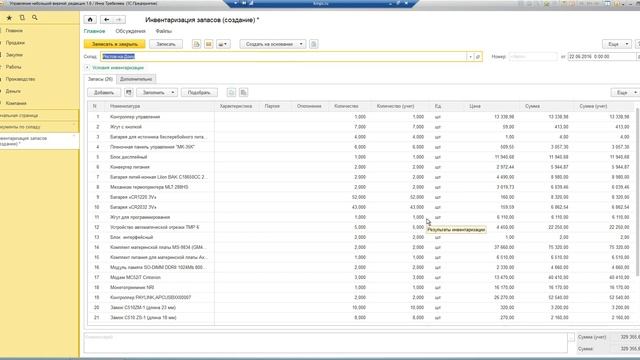Select Документы по складу in open windows list
Image resolution: width=640 pixels, height=360 pixels.
tap(39, 127)
